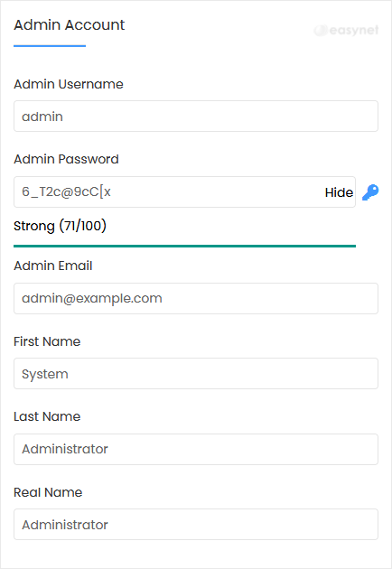This screenshot has width=392, height=569.
Task: Focus the Admin Email input field
Action: [x=196, y=298]
